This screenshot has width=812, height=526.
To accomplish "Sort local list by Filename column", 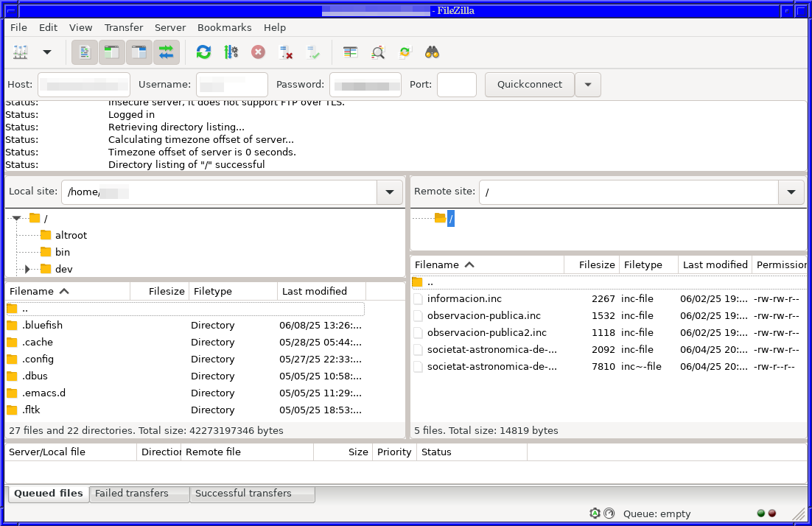I will click(67, 291).
